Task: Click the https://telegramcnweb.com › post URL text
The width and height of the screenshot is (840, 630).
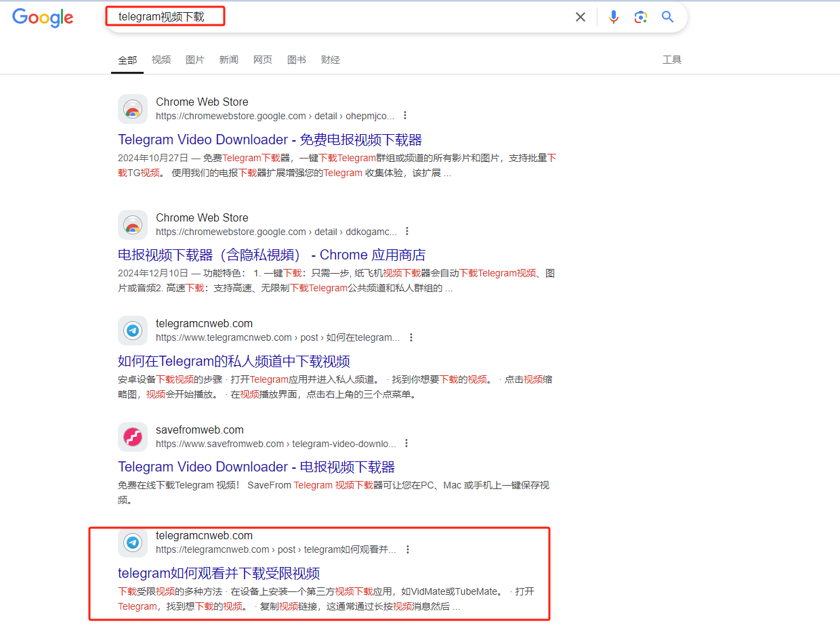Action: point(276,549)
